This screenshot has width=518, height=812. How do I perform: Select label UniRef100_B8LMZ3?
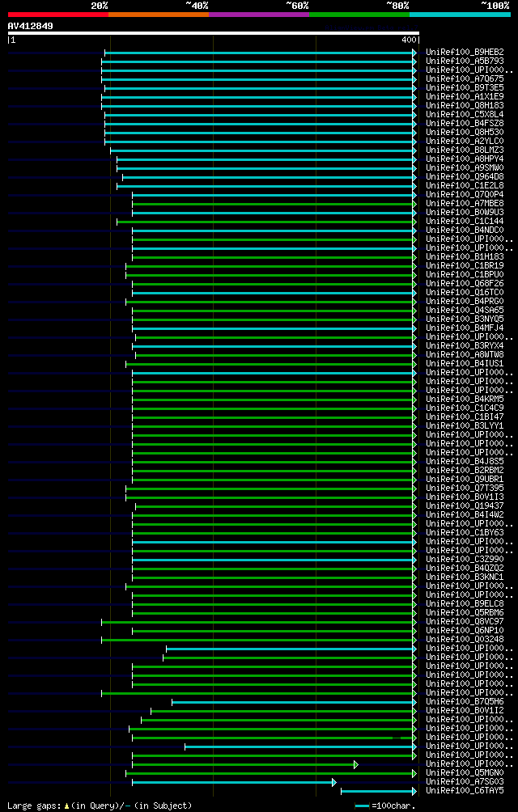464,150
